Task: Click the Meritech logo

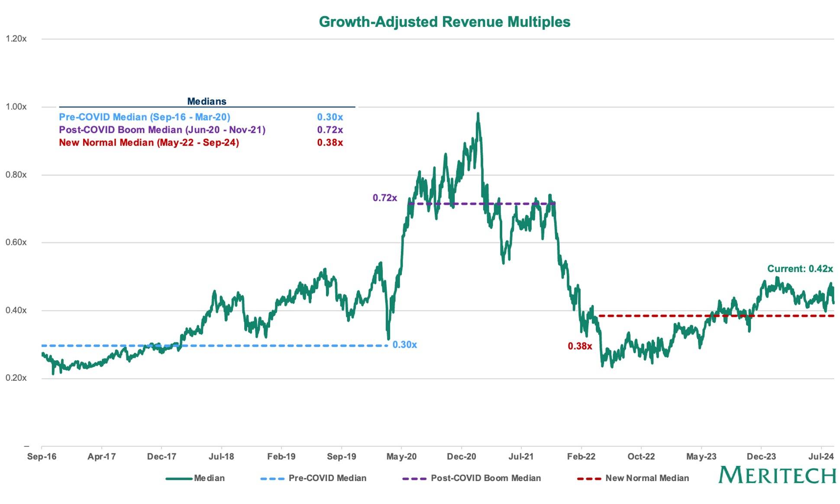Action: [x=778, y=475]
